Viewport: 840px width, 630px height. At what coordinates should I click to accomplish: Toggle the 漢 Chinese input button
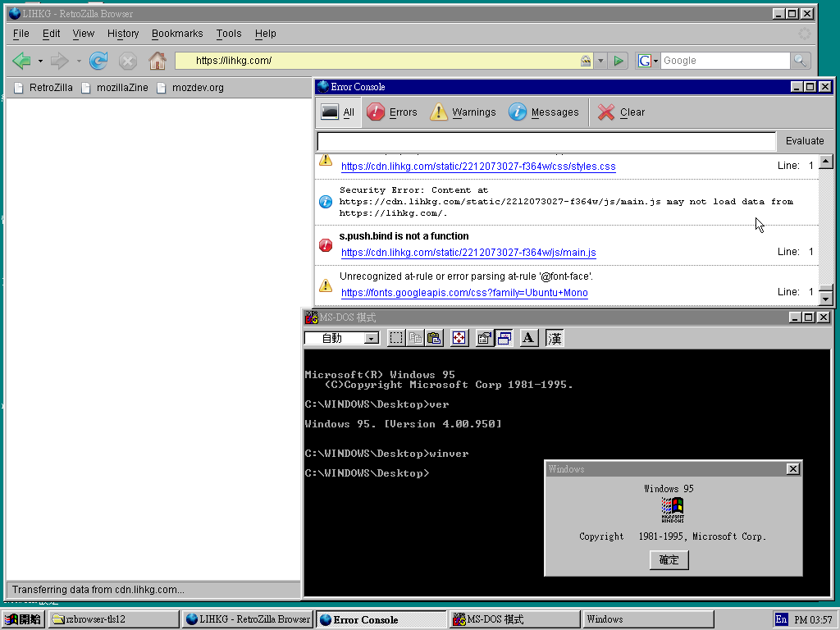coord(555,338)
